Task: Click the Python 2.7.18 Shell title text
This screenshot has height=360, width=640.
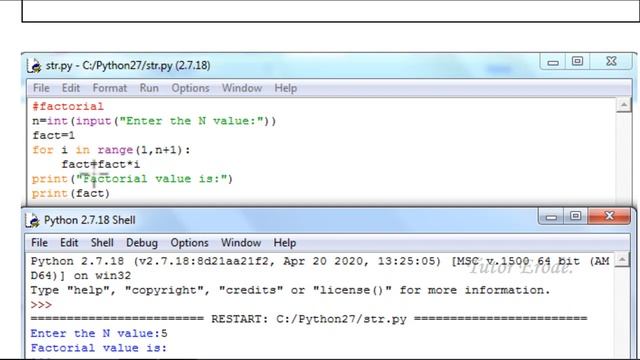Action: [x=90, y=220]
